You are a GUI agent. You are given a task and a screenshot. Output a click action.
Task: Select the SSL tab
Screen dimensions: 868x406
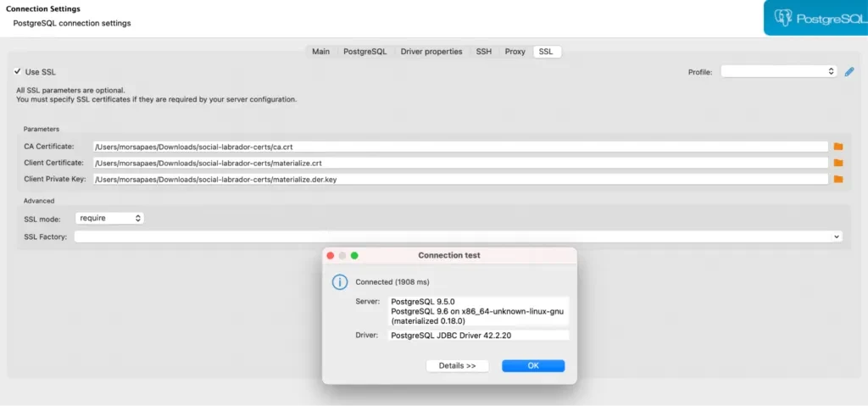tap(546, 52)
